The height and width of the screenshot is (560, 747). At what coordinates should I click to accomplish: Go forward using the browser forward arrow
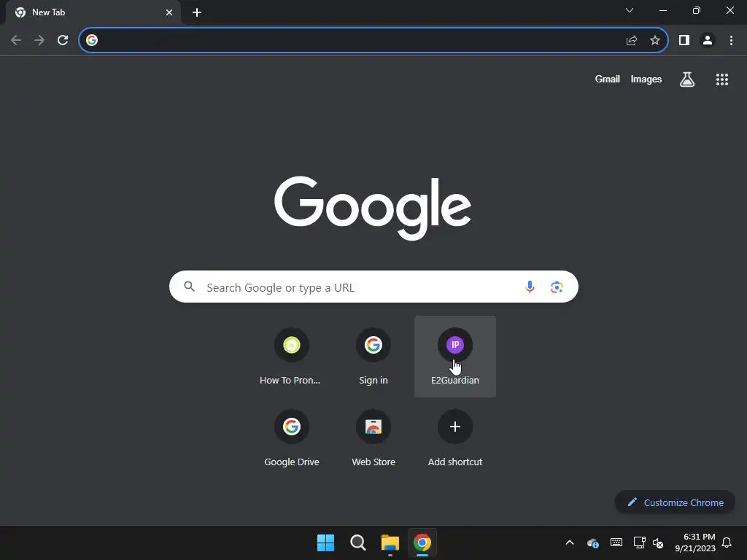click(x=39, y=40)
